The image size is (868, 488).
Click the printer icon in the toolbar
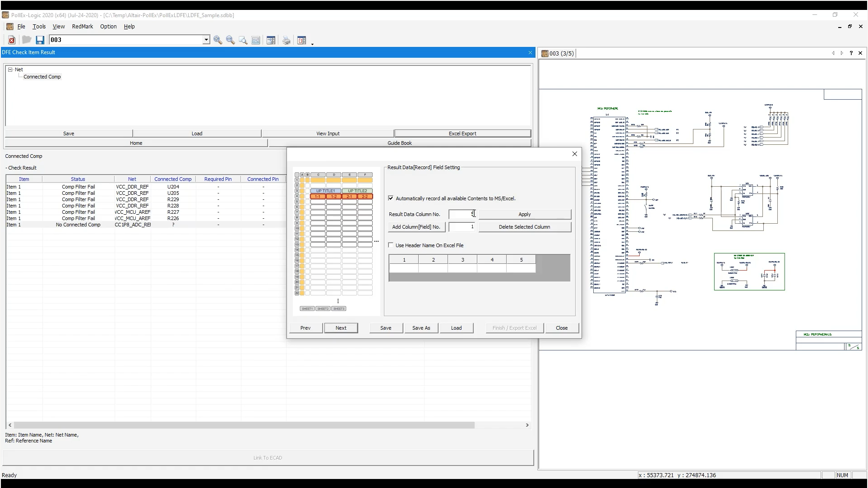click(x=286, y=40)
